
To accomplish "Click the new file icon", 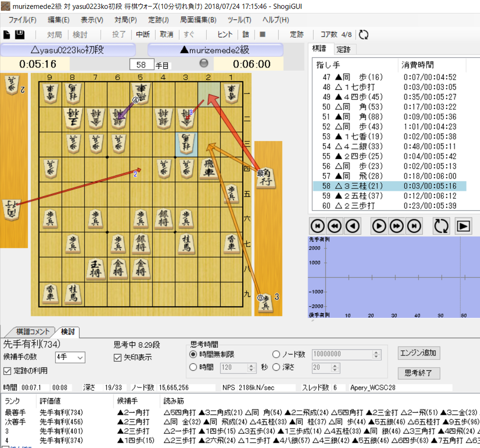I will tap(7, 35).
